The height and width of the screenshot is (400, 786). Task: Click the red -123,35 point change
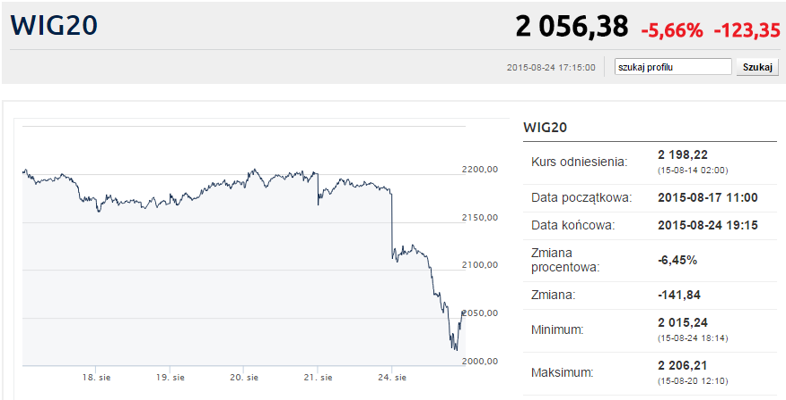pyautogui.click(x=746, y=29)
